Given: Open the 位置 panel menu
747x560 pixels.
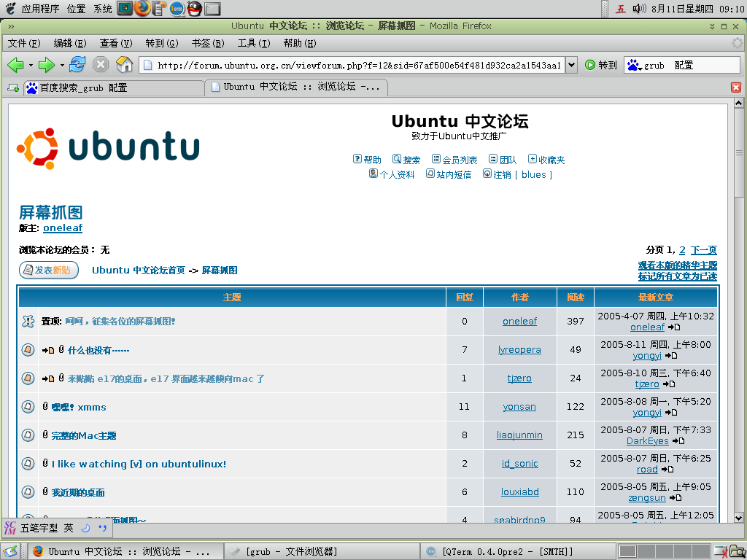Looking at the screenshot, I should coord(76,9).
